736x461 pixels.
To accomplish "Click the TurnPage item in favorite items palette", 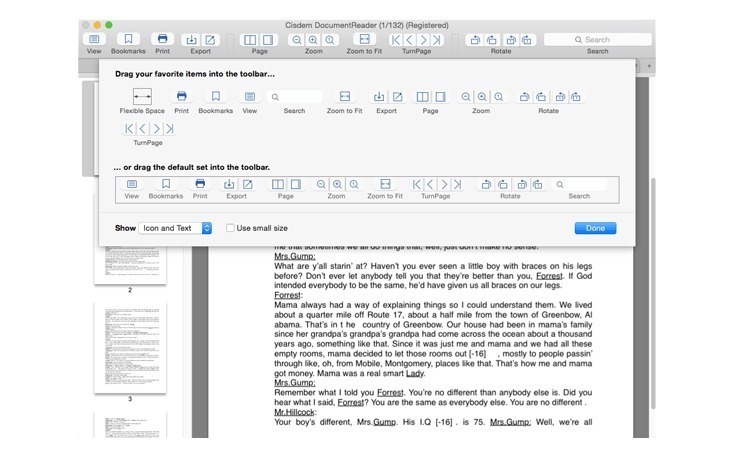I will pos(148,133).
